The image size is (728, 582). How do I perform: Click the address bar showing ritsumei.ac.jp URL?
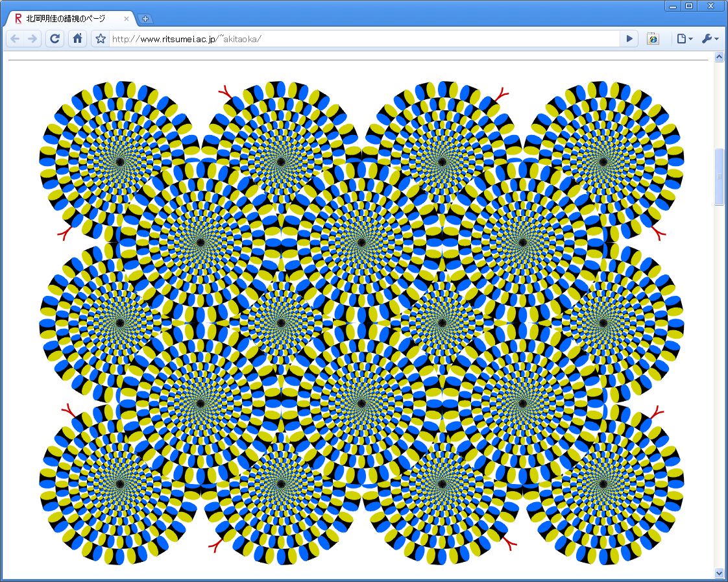coord(363,39)
